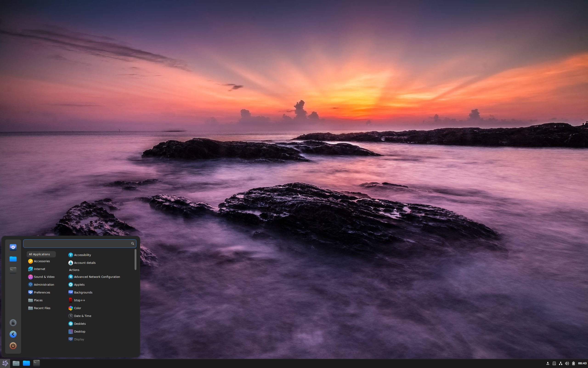Open System Settings from menu sidebar
Viewport: 588px width, 368px height.
tap(13, 247)
